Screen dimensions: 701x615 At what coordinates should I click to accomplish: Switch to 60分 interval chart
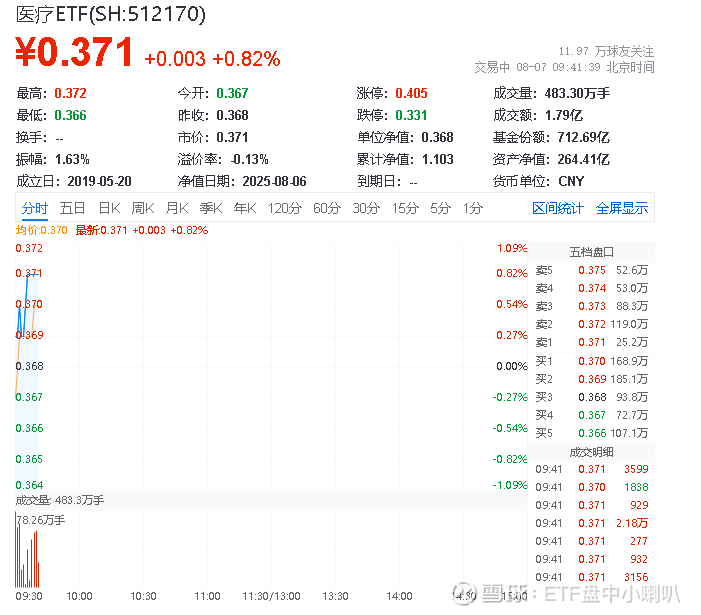tap(327, 208)
